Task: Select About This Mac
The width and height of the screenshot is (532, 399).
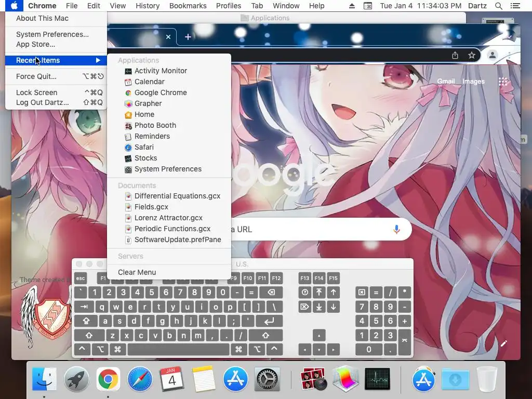Action: coord(56,18)
